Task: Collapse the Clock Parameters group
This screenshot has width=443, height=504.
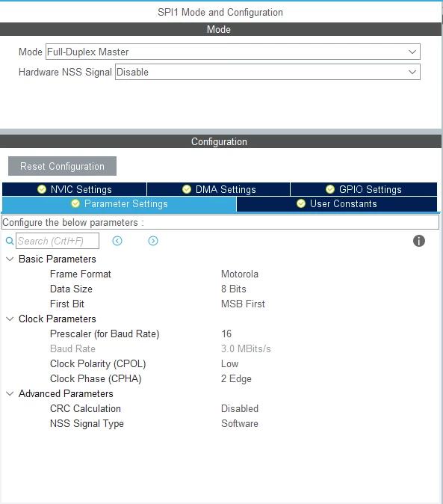Action: 10,319
